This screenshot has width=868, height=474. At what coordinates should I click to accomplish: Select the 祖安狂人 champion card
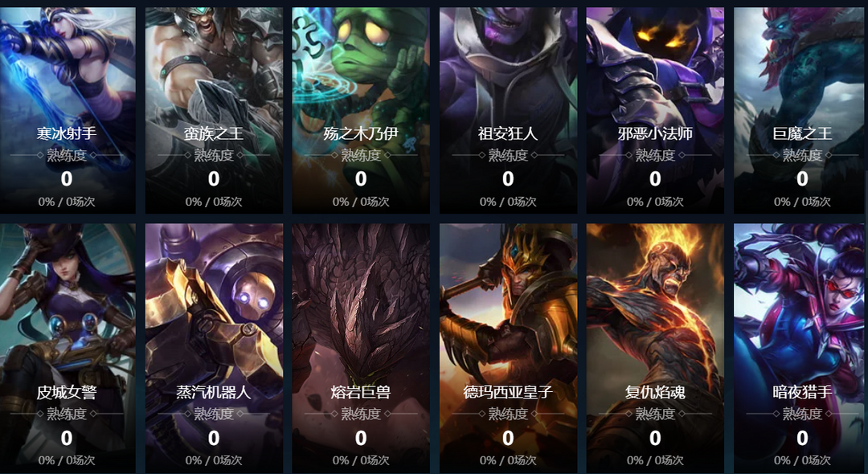[x=508, y=110]
